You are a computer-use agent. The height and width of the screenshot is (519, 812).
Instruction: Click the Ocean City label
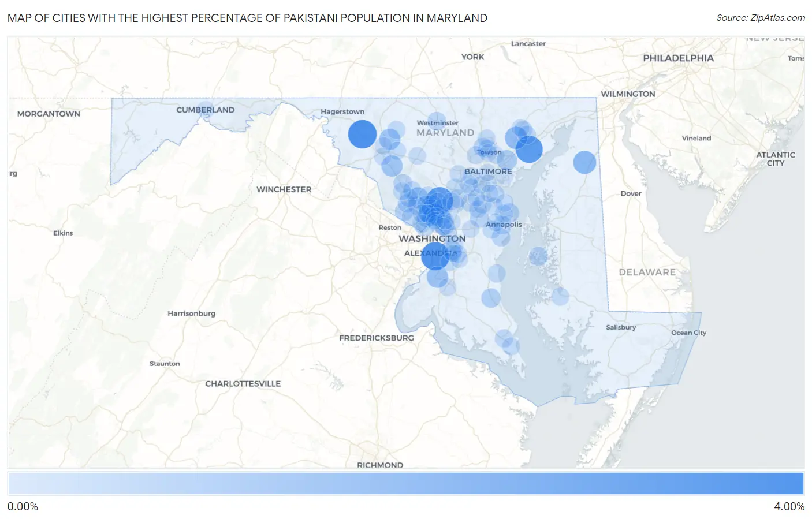tap(688, 333)
